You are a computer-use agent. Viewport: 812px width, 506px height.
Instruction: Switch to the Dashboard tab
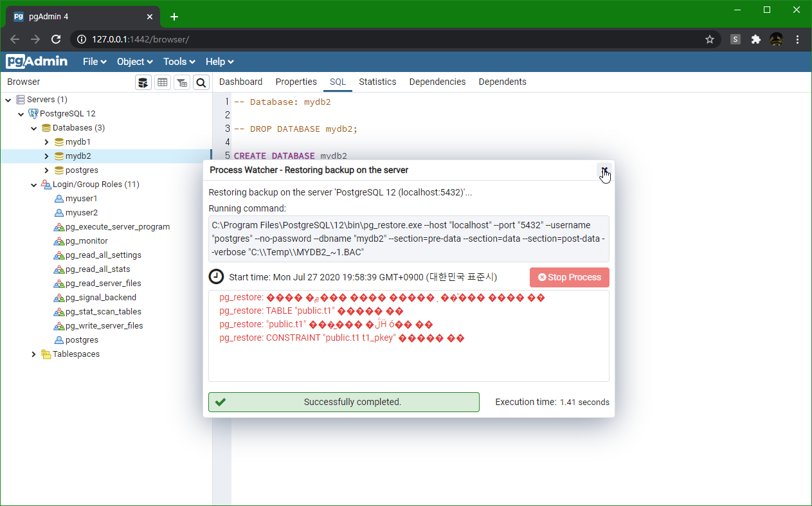240,82
